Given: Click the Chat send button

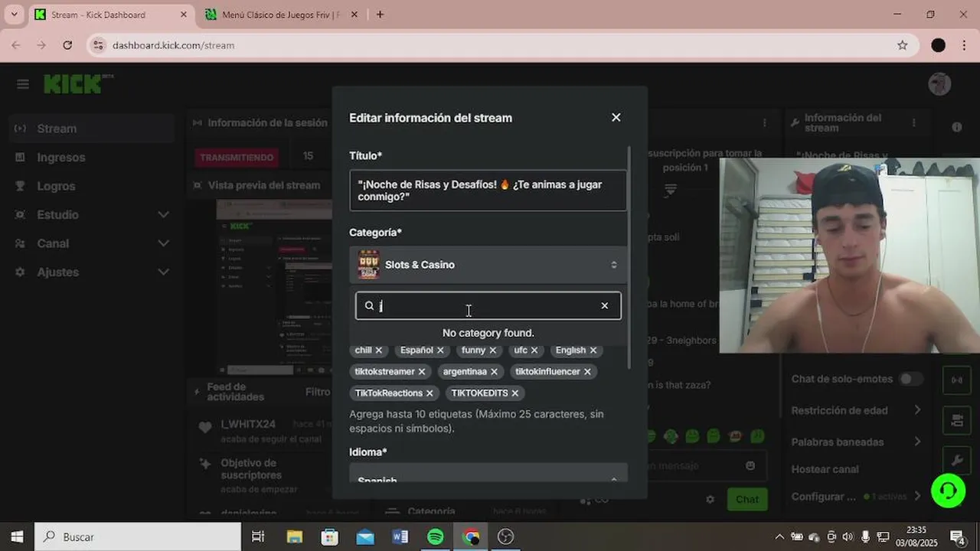Looking at the screenshot, I should point(747,500).
